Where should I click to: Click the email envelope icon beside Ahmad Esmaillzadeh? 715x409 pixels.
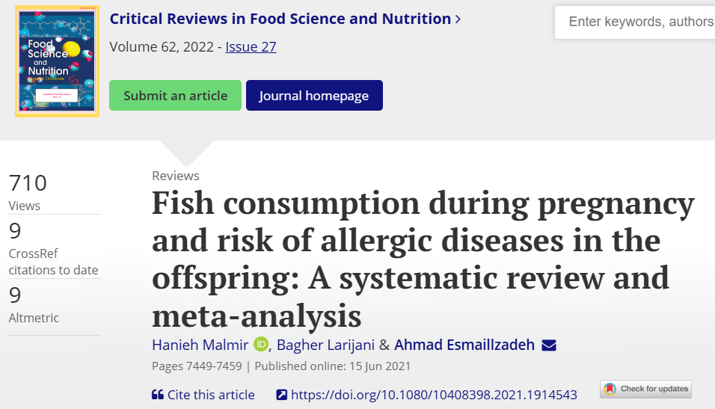click(549, 345)
